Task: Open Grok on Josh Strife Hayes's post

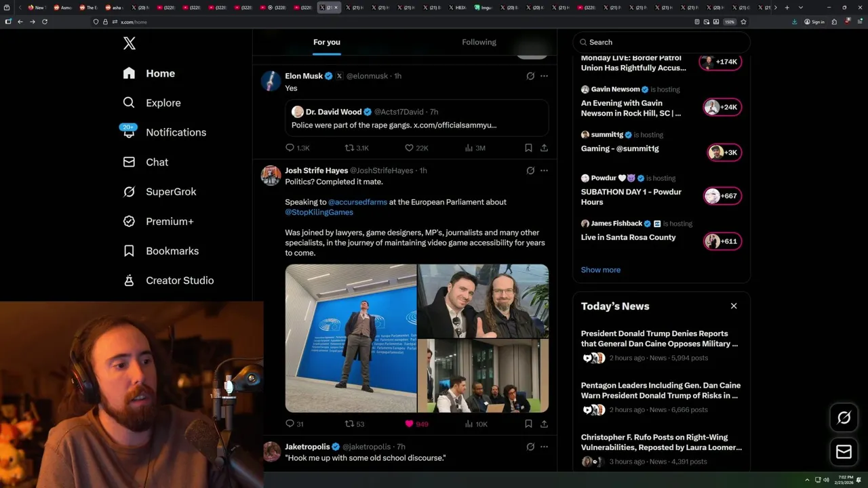Action: 530,171
